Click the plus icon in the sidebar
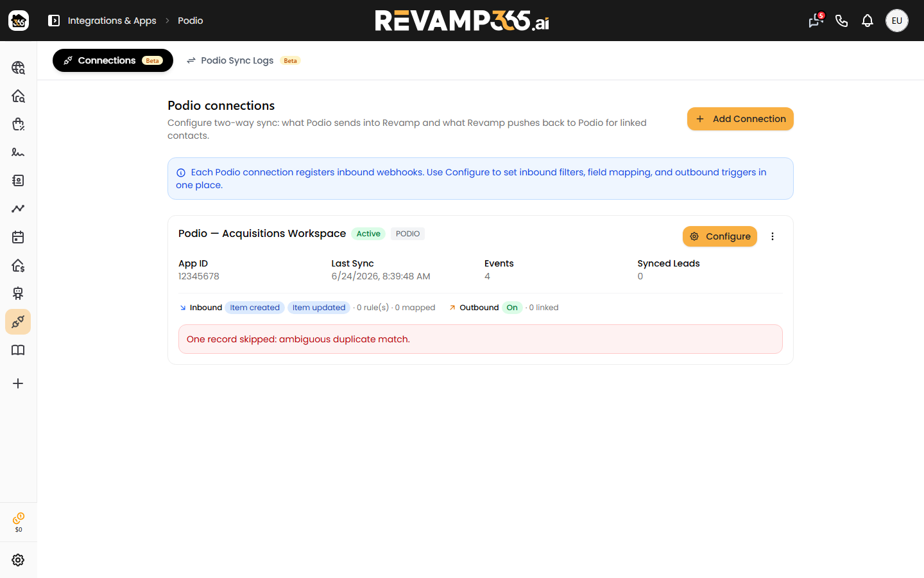This screenshot has width=924, height=578. (18, 383)
